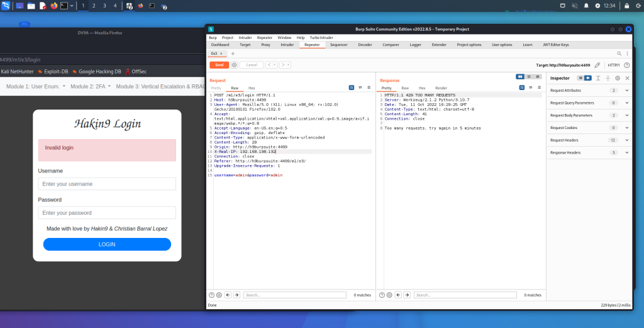Viewport: 644px width, 328px height.
Task: Go to next response search match
Action: click(x=407, y=295)
